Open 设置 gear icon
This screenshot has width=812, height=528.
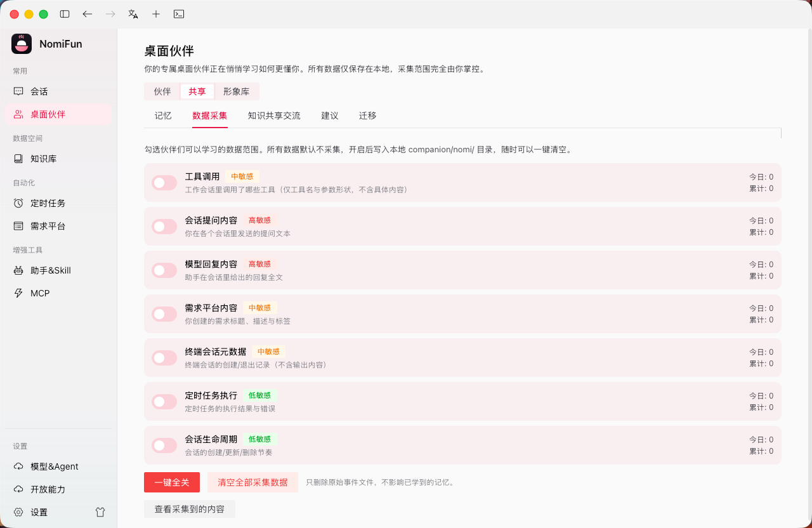(x=18, y=512)
